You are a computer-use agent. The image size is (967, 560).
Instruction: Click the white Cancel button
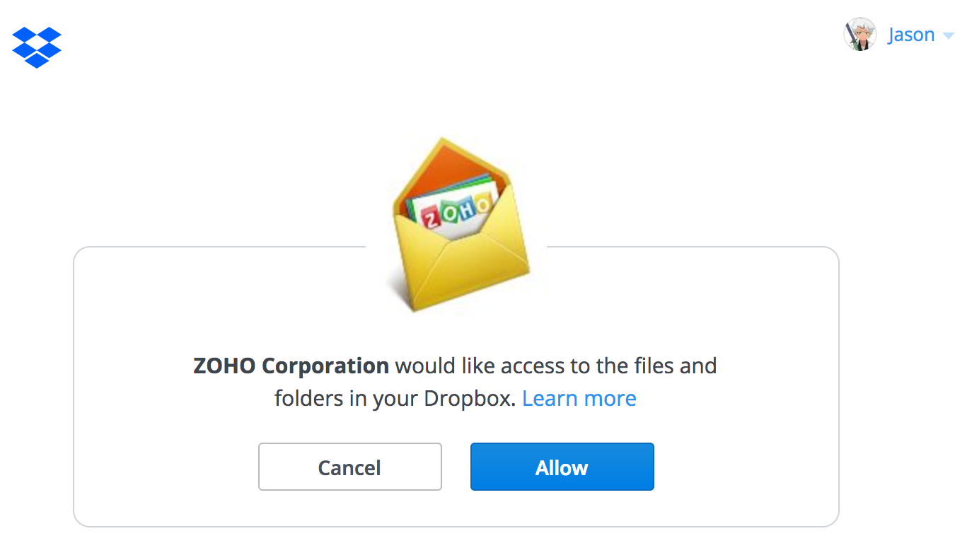point(350,467)
